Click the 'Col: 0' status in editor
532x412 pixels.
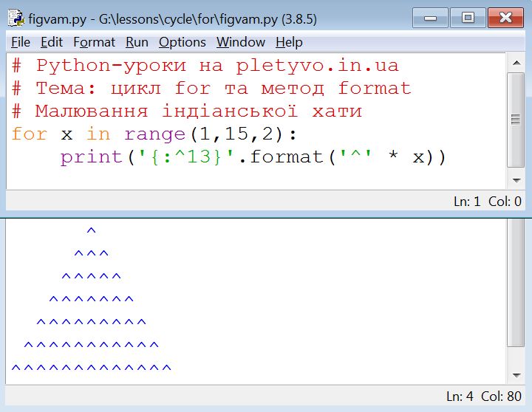click(x=505, y=202)
